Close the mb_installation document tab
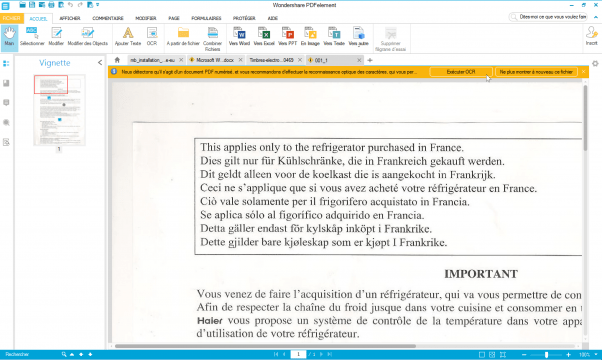The image size is (602, 360). [x=181, y=60]
